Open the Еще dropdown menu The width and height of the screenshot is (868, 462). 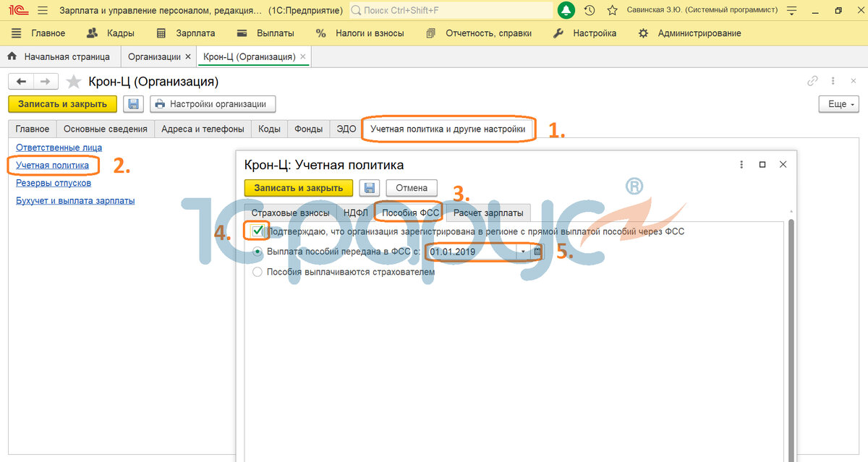click(x=838, y=104)
